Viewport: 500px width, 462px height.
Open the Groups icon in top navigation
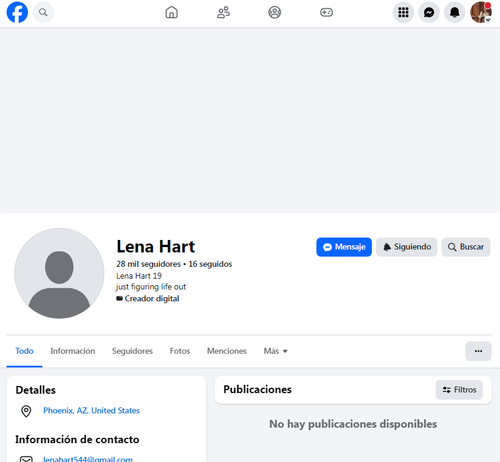275,12
